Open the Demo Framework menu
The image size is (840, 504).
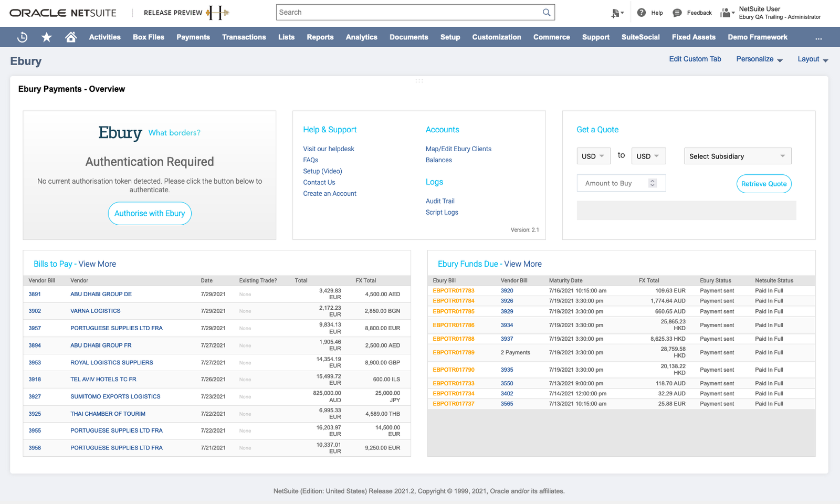(758, 37)
